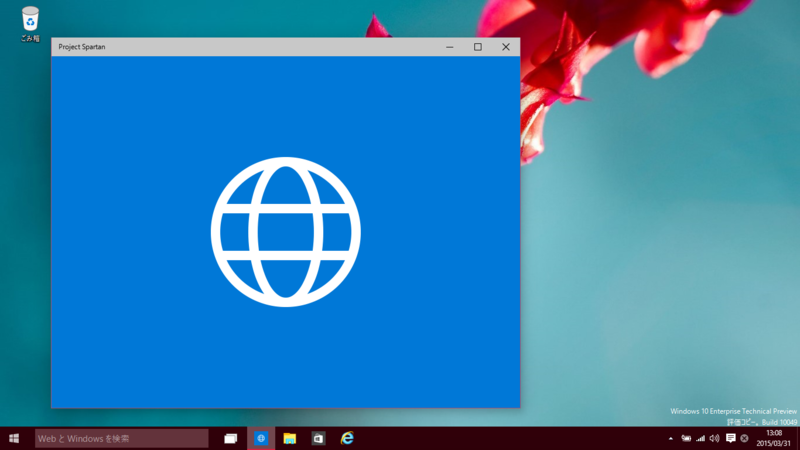Maximize the Project Spartan window
This screenshot has width=800, height=450.
coord(478,47)
